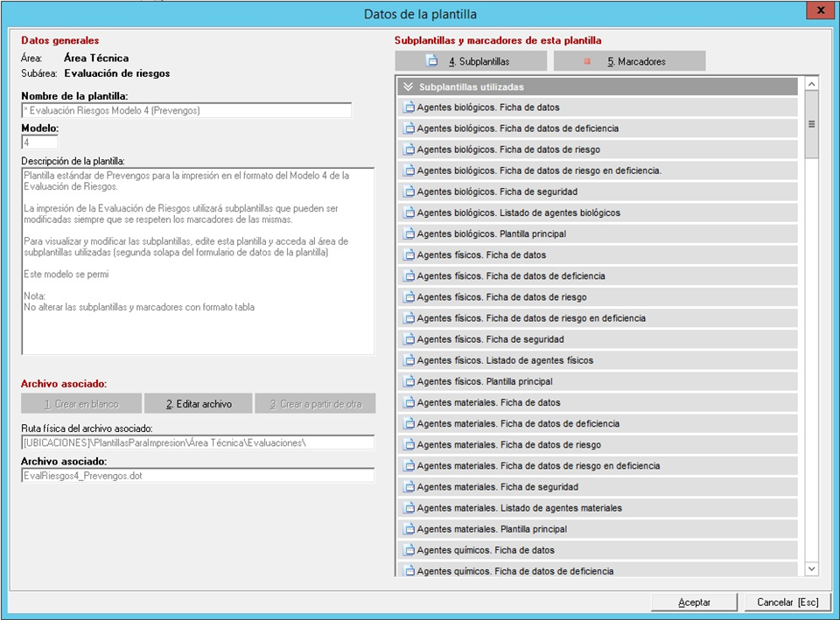Click Cancelar [Esc] to dismiss dialog
840x620 pixels.
tap(787, 603)
